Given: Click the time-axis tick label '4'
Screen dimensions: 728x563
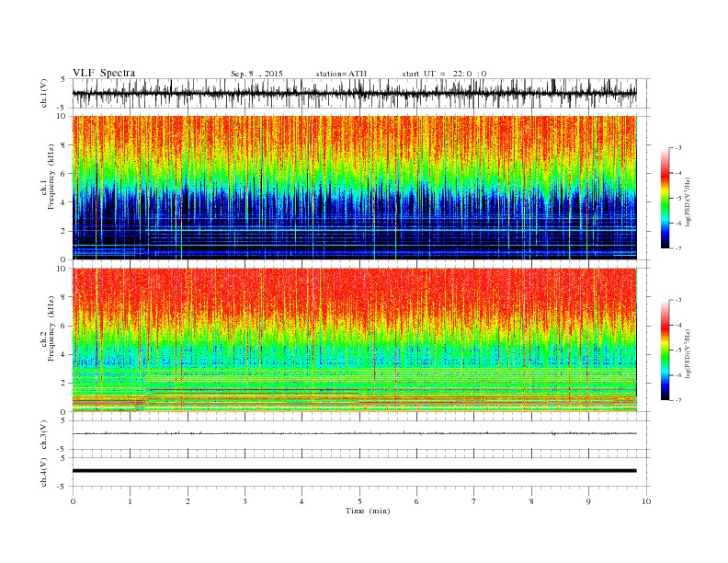Looking at the screenshot, I should coord(301,501).
